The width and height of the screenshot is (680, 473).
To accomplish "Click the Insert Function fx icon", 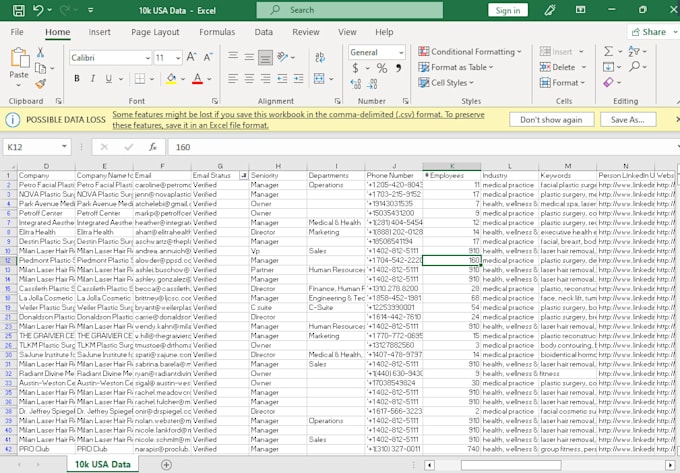I will point(153,147).
